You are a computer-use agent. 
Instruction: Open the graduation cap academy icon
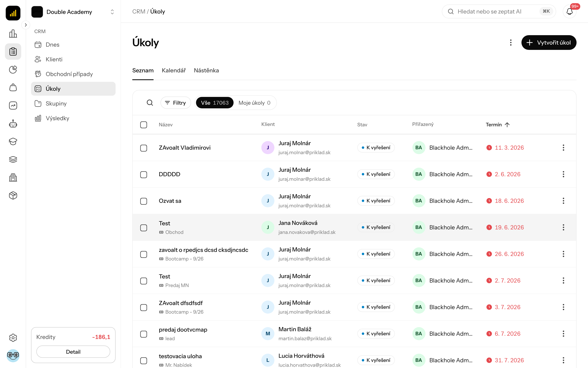(x=13, y=141)
